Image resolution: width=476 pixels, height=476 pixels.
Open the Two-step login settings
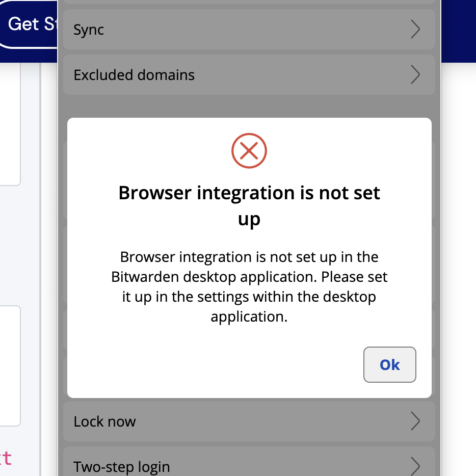[204, 465]
